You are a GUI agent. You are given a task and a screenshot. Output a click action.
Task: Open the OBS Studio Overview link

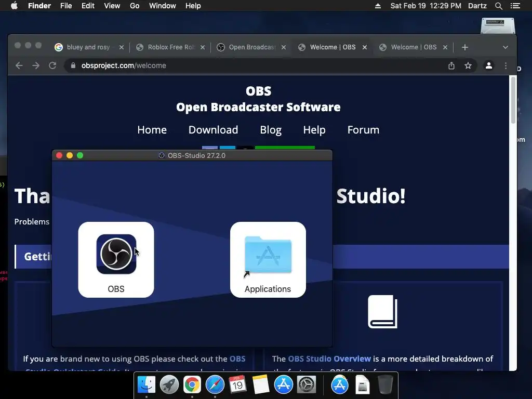pyautogui.click(x=329, y=358)
